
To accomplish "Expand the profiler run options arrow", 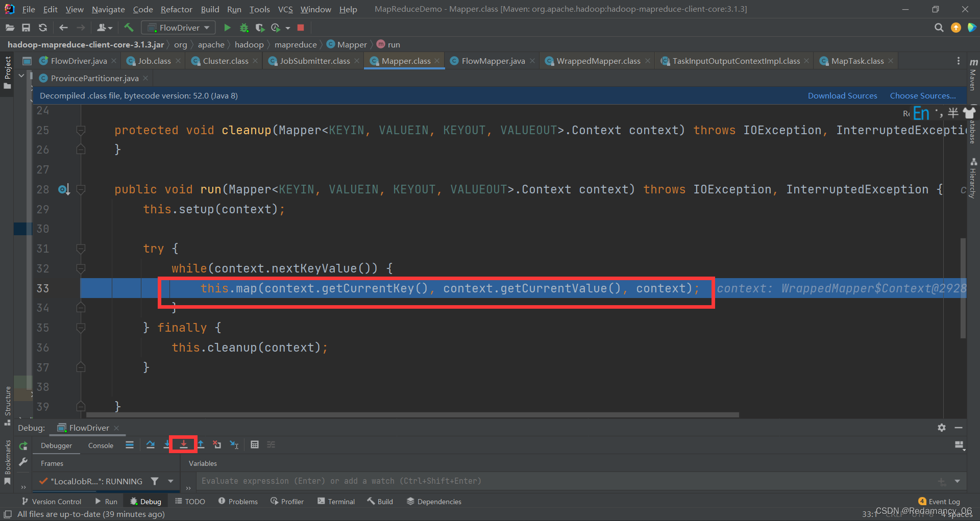I will (x=288, y=28).
